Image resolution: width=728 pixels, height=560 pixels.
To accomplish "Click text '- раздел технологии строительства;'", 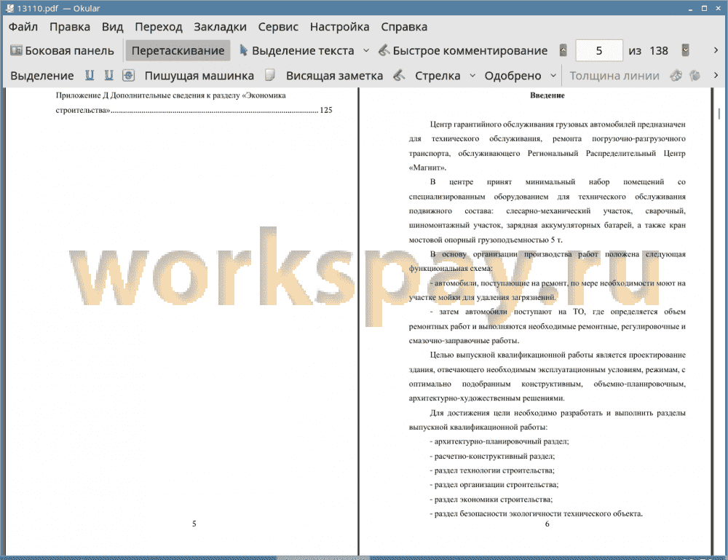I will (x=492, y=470).
